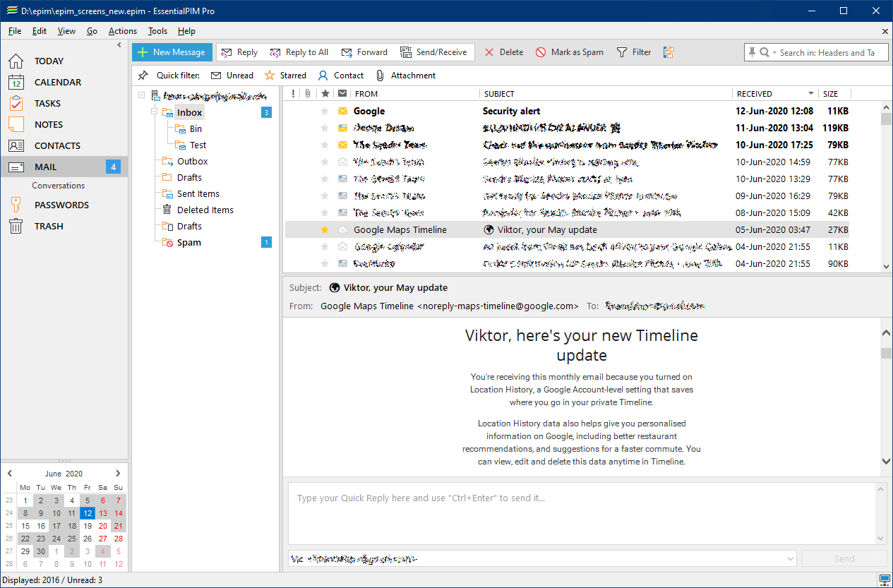Open the search options dropdown arrow
The height and width of the screenshot is (588, 893).
[x=774, y=53]
